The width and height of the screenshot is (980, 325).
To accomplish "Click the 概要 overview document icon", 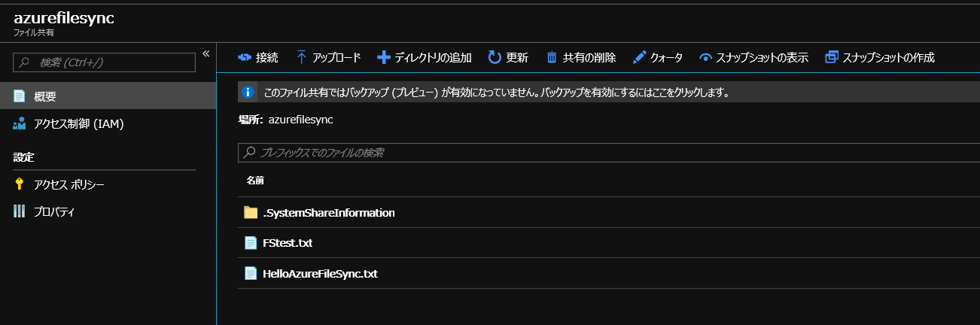I will point(20,96).
